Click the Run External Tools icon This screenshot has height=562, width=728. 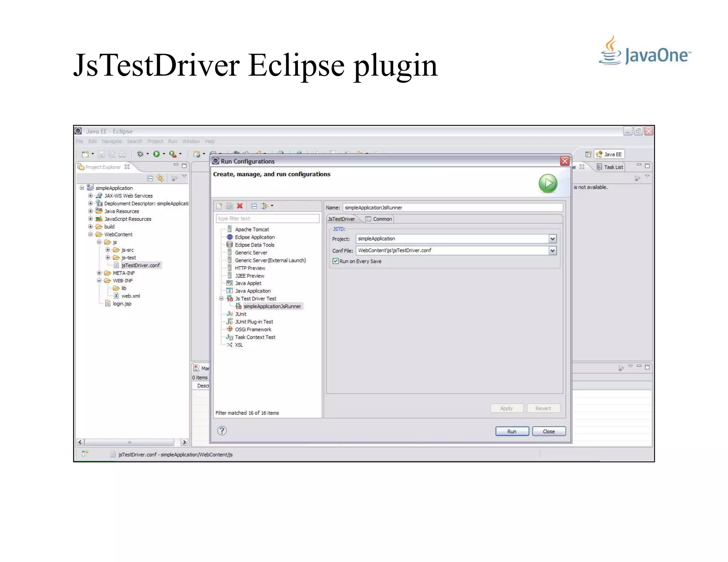pos(173,154)
